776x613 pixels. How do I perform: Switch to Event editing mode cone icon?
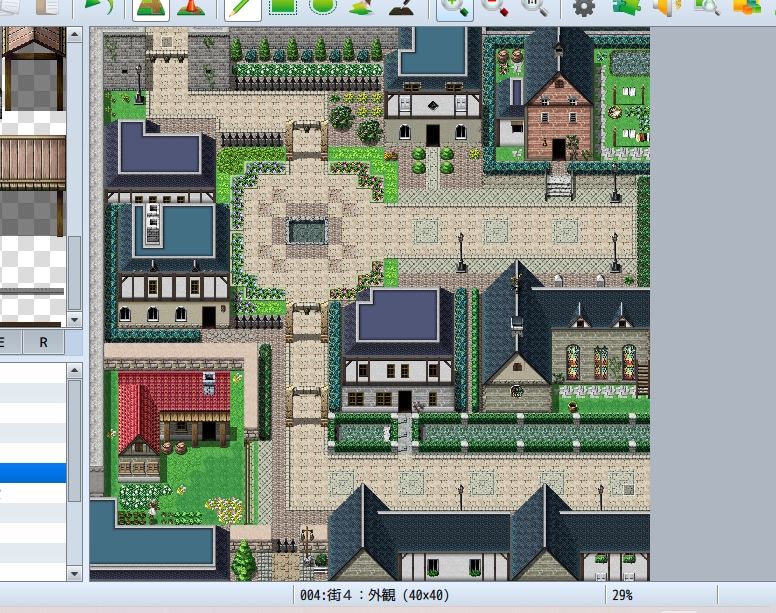coord(191,7)
